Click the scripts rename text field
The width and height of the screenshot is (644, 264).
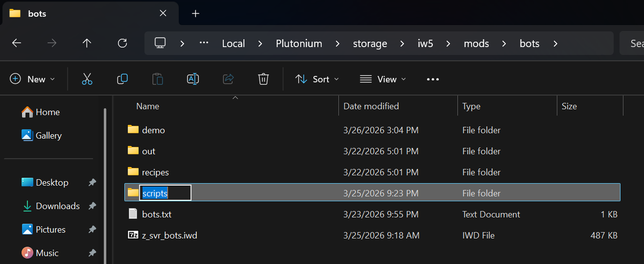coord(165,193)
